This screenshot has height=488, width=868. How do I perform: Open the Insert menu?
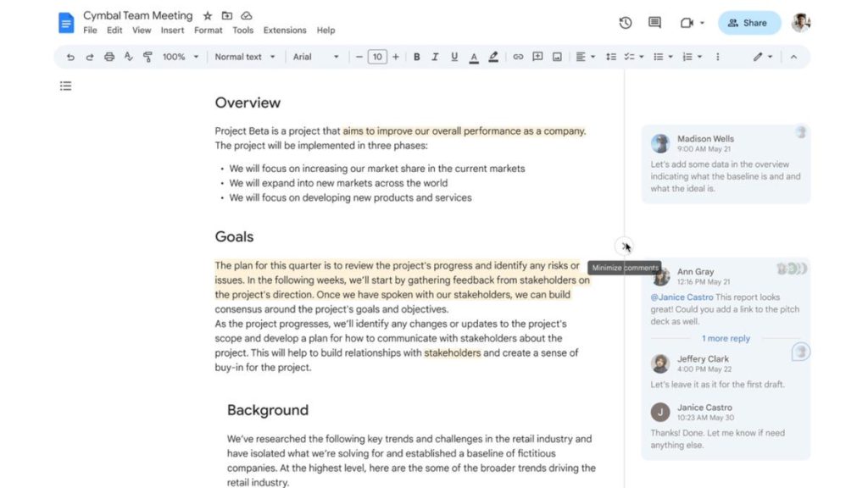coord(172,30)
